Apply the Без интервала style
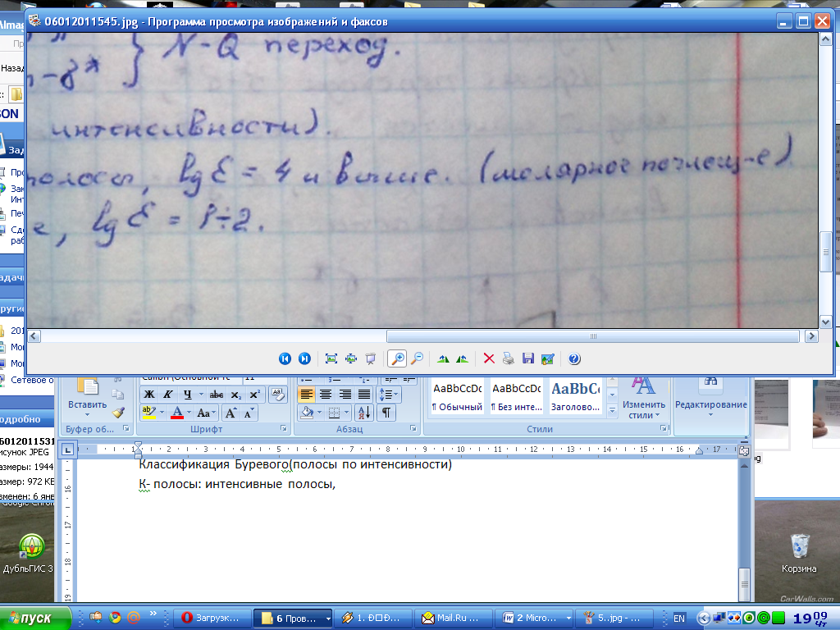This screenshot has width=840, height=630. click(x=517, y=396)
